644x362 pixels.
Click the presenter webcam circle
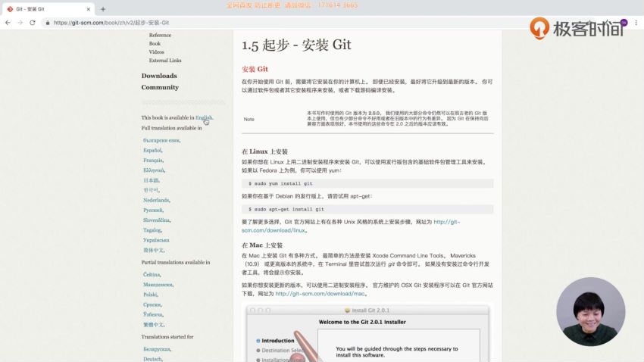coord(591,312)
